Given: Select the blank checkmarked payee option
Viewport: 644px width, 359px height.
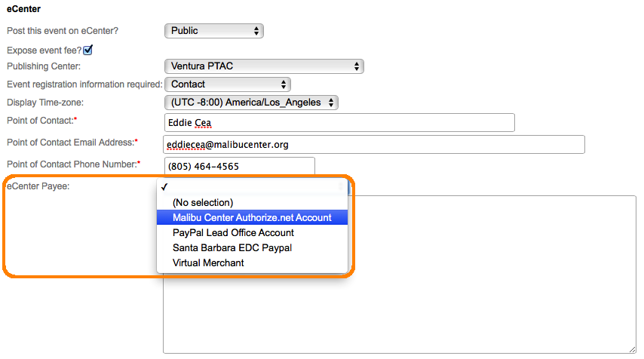Looking at the screenshot, I should coord(252,188).
